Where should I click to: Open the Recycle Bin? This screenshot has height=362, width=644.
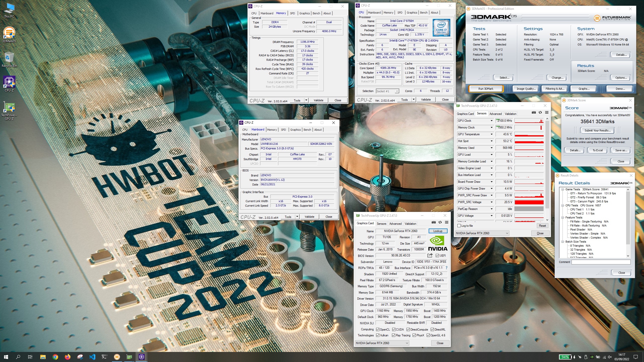(9, 60)
